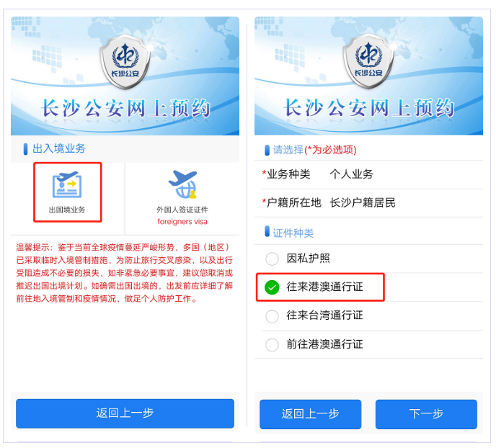Click the left 长沙公安网上预约 banner title
The image size is (496, 448).
pos(125,108)
